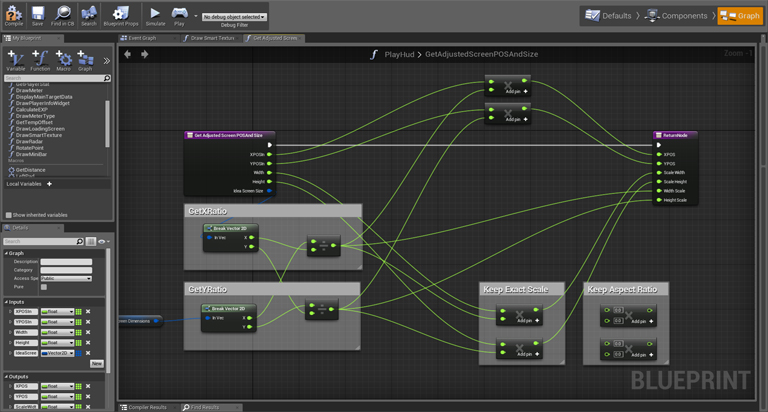Enable the Show inherited variables checkbox
This screenshot has width=768, height=412.
pos(9,215)
